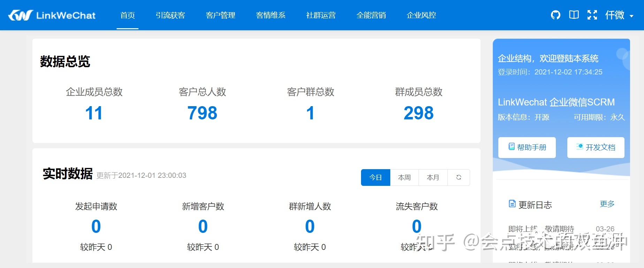Open the 全能营销 menu
644x268 pixels.
coord(371,15)
